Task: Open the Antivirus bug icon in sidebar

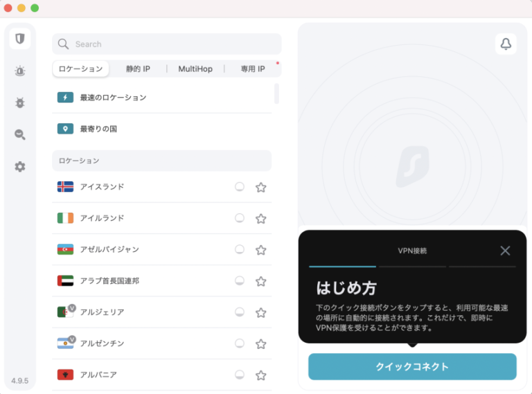Action: (20, 102)
